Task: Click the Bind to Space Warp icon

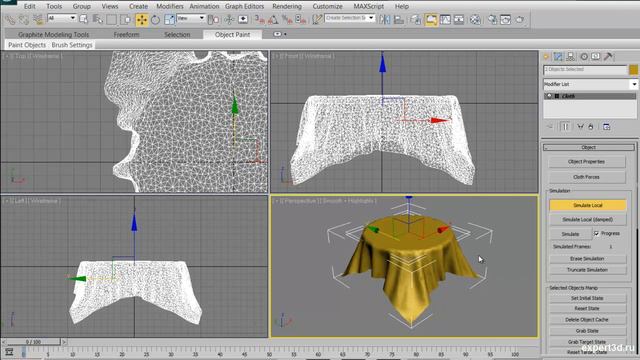Action: tap(38, 19)
